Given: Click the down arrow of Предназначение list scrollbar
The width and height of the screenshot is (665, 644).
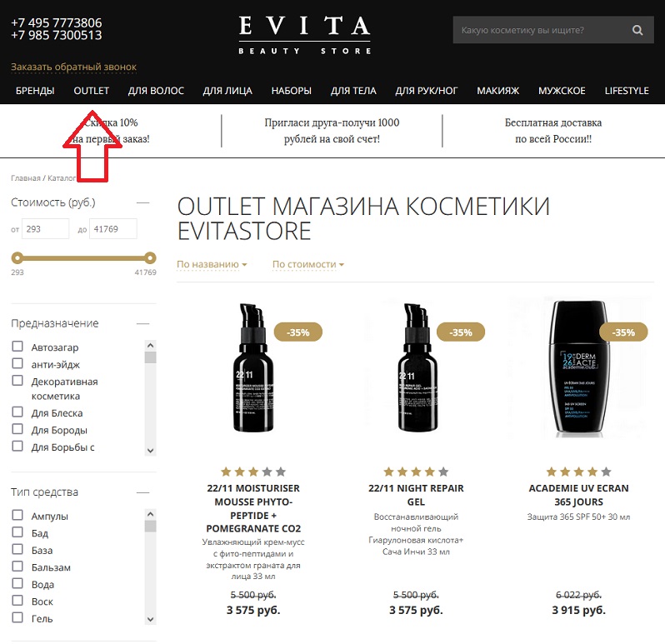Looking at the screenshot, I should click(x=150, y=450).
